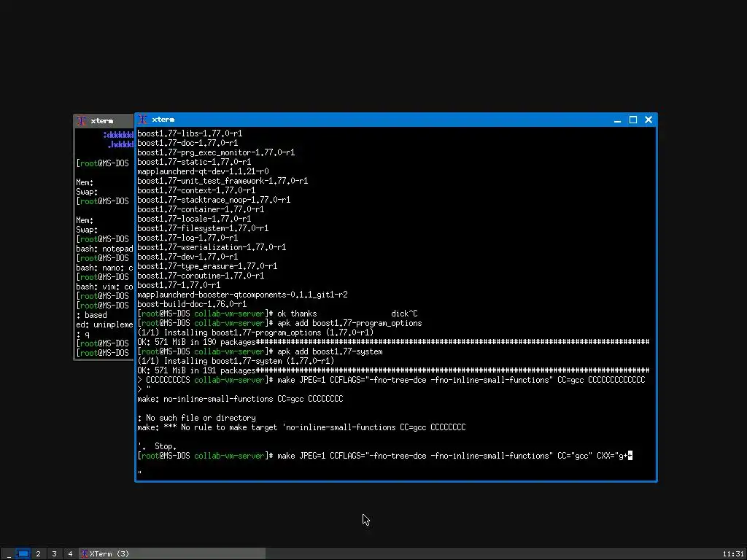Click the XTerm icon in the taskbar
The width and height of the screenshot is (747, 560).
85,554
